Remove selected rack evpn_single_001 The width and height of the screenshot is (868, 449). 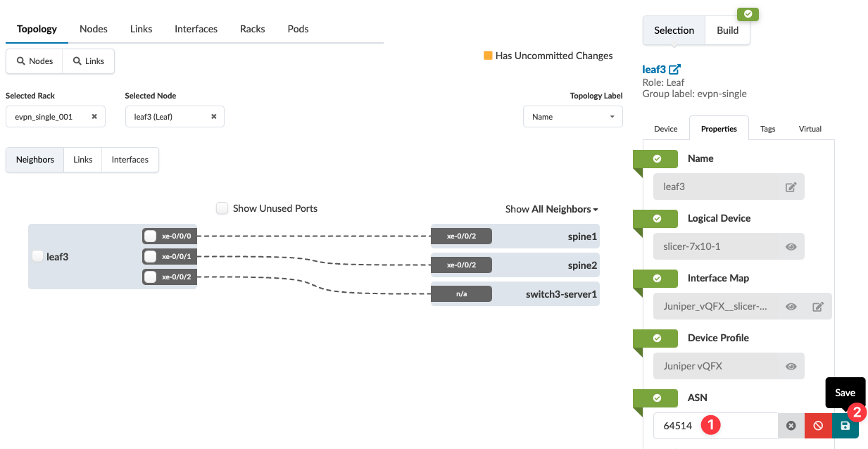(94, 117)
